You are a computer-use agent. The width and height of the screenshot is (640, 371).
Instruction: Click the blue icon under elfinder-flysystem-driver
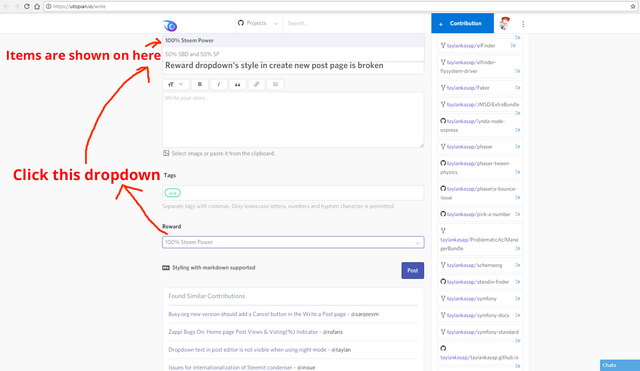[518, 71]
